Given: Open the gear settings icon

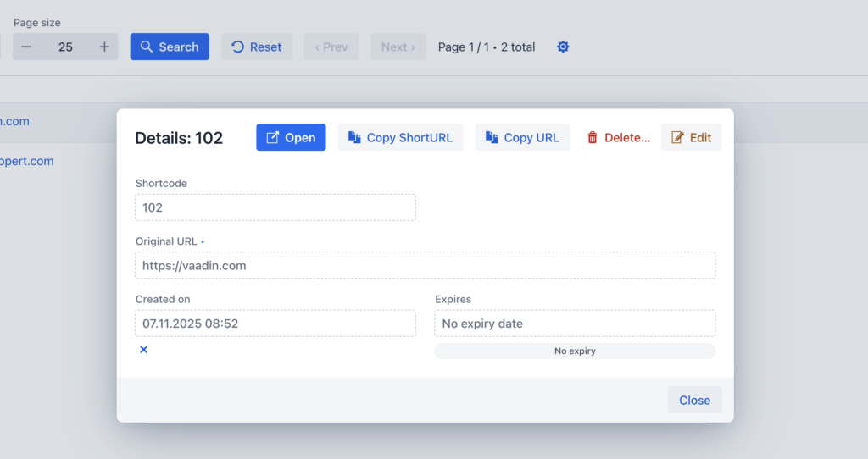Looking at the screenshot, I should 563,47.
